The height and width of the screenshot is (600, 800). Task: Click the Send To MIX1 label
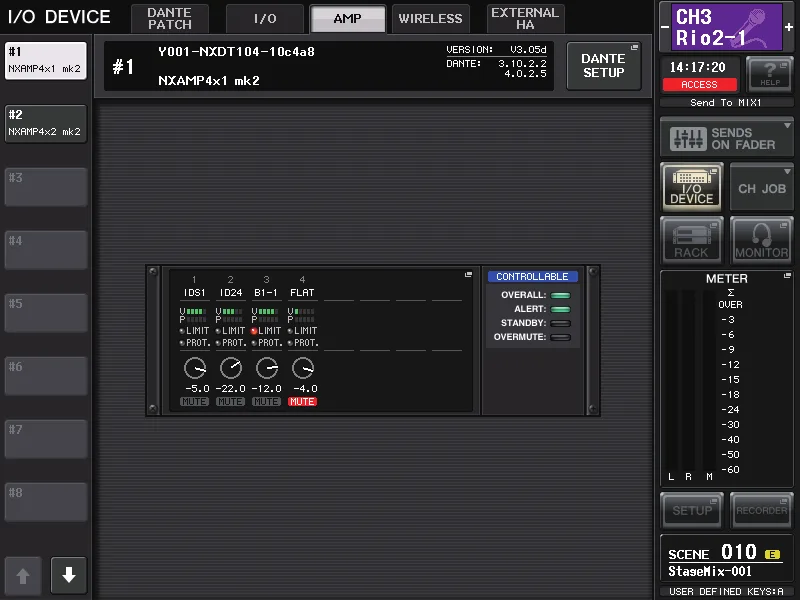(726, 103)
